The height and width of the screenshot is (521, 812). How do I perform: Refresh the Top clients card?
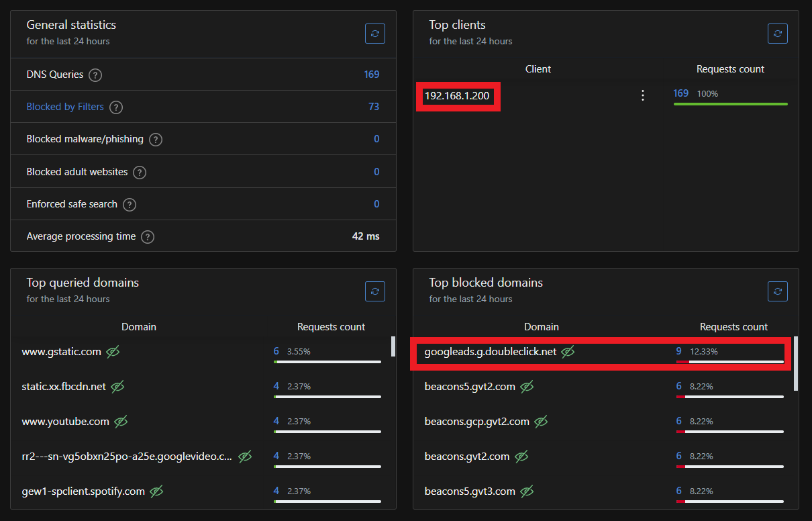778,34
